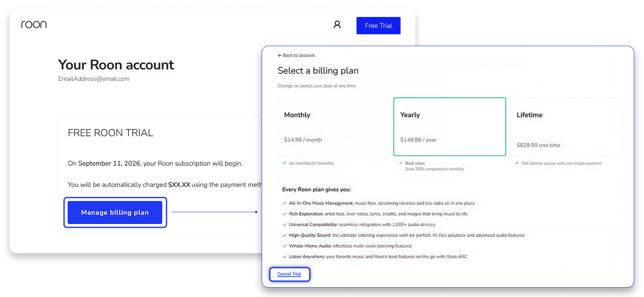Viewport: 644px width, 297px height.
Task: Click the EmailAddress@email.com text
Action: [94, 79]
